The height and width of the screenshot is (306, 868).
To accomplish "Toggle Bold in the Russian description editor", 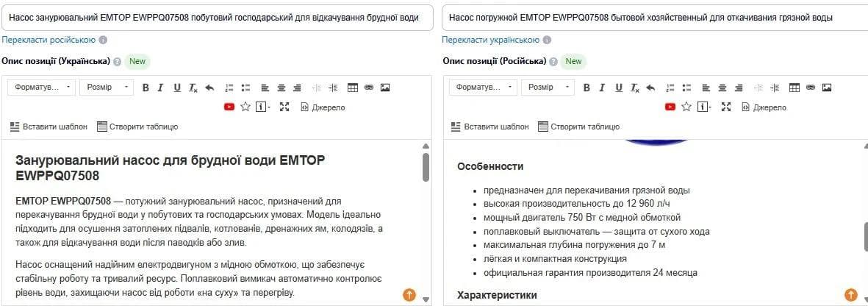I will tap(587, 88).
